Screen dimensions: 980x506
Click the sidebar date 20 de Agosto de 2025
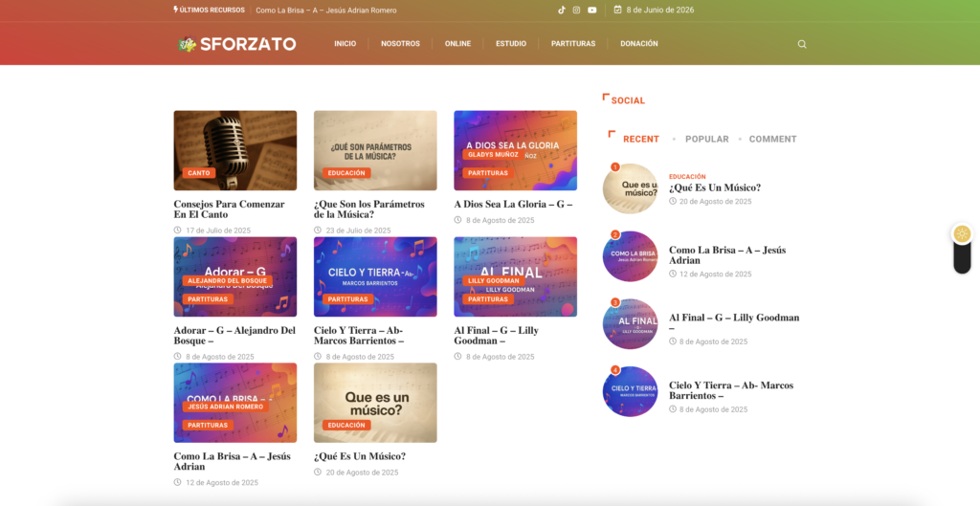pyautogui.click(x=716, y=202)
